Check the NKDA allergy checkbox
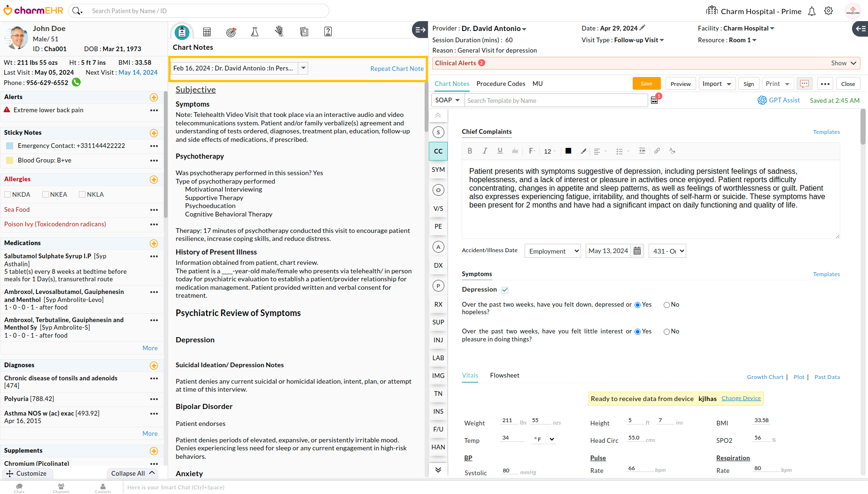Screen dimensions: 868x494 point(8,194)
